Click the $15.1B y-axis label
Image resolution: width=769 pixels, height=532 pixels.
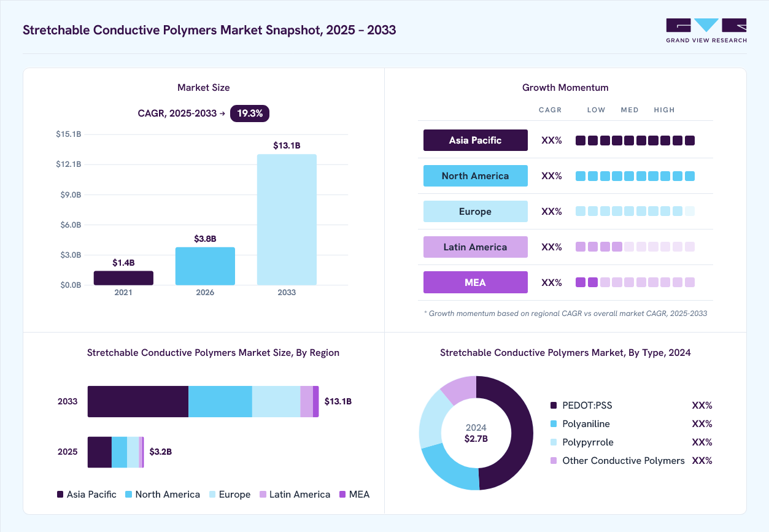(68, 134)
